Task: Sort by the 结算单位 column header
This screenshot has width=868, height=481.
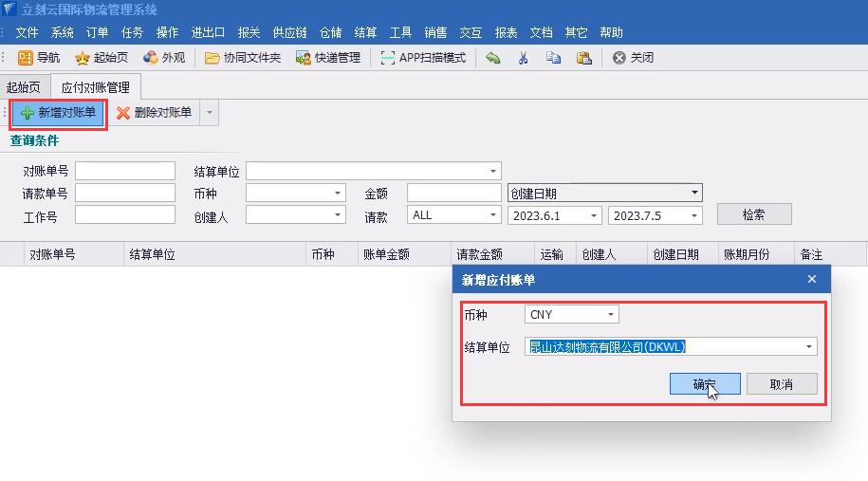Action: (x=214, y=254)
